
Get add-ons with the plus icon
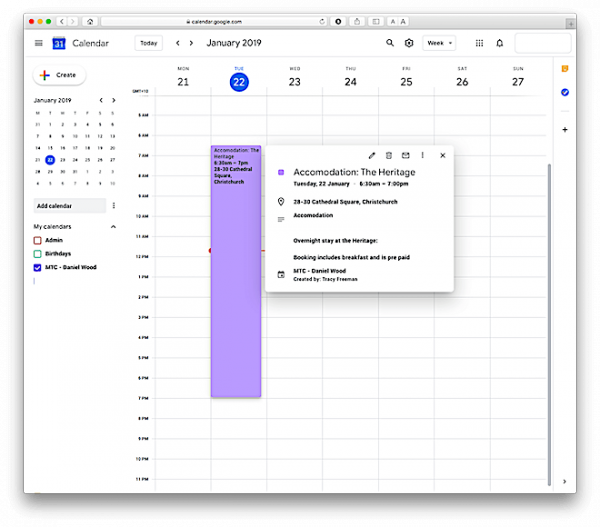pyautogui.click(x=565, y=130)
